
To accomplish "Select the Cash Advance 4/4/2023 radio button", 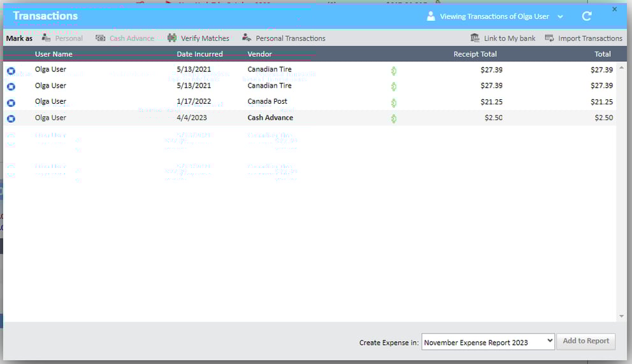I will point(11,118).
